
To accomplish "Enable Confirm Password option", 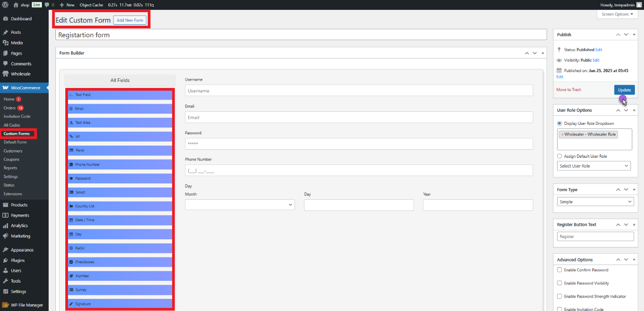I will (559, 270).
